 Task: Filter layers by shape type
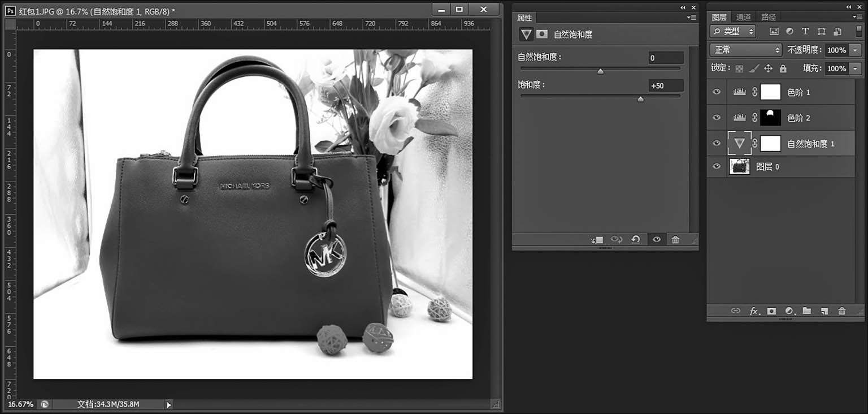tap(821, 31)
